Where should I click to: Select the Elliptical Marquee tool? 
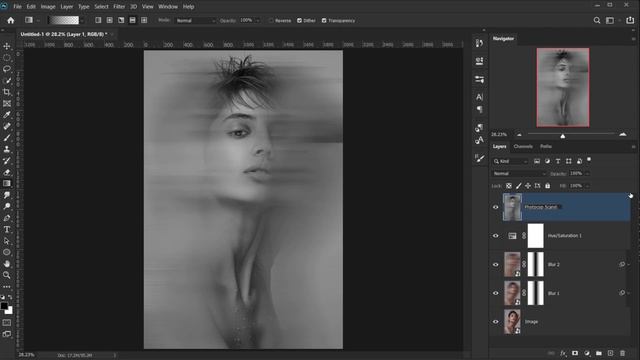pyautogui.click(x=7, y=58)
